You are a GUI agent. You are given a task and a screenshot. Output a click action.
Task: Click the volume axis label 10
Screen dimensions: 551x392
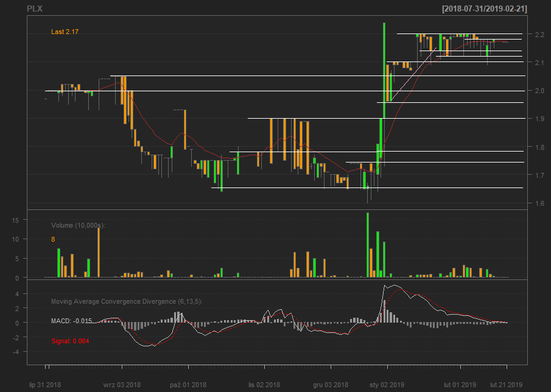pyautogui.click(x=15, y=239)
